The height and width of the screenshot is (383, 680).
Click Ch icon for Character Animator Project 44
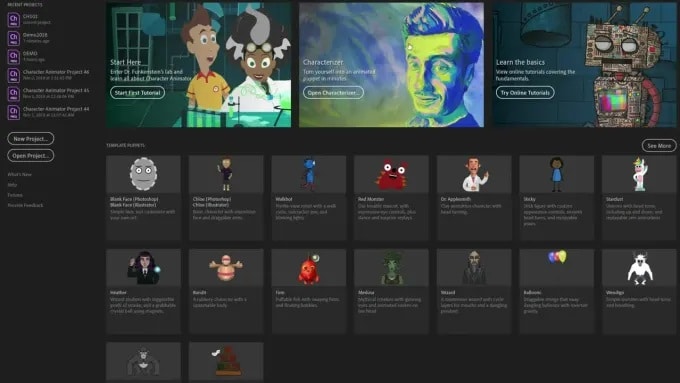pyautogui.click(x=13, y=112)
